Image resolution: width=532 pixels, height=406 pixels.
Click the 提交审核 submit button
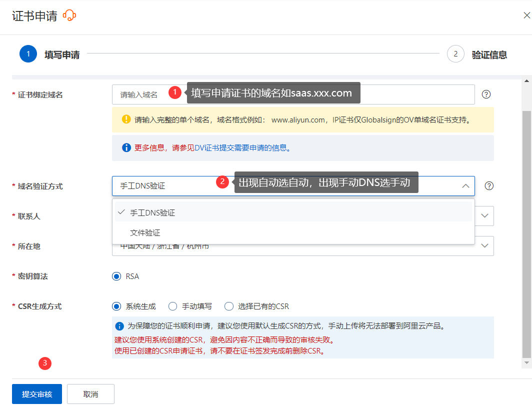coord(36,394)
